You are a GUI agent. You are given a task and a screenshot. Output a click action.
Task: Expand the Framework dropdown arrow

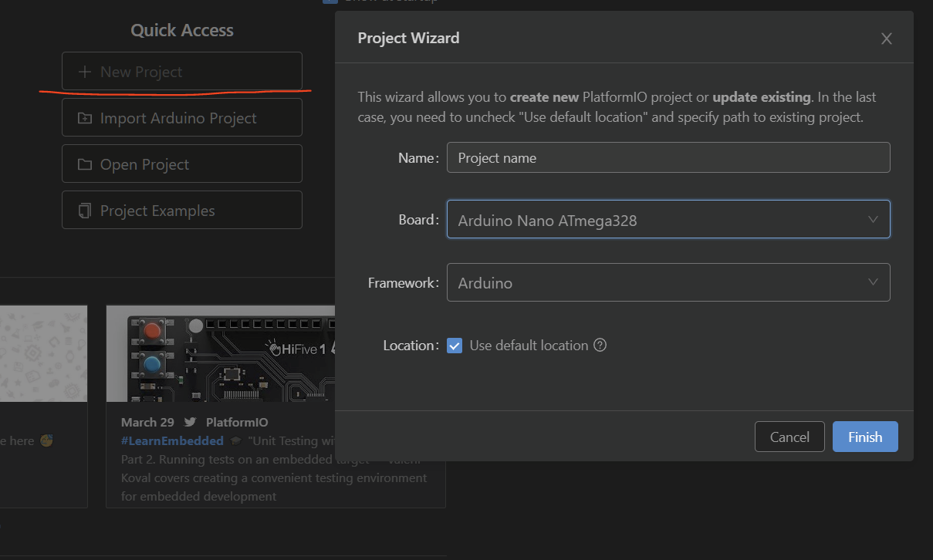click(x=873, y=282)
